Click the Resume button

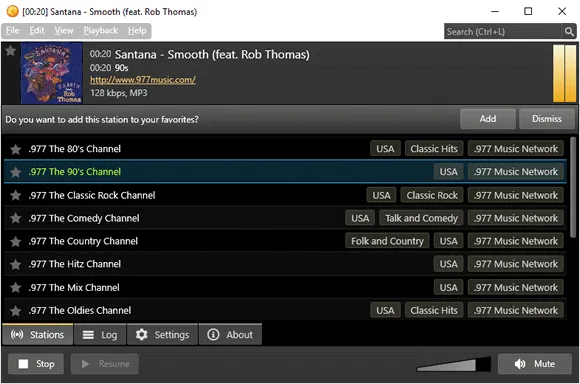tap(105, 364)
